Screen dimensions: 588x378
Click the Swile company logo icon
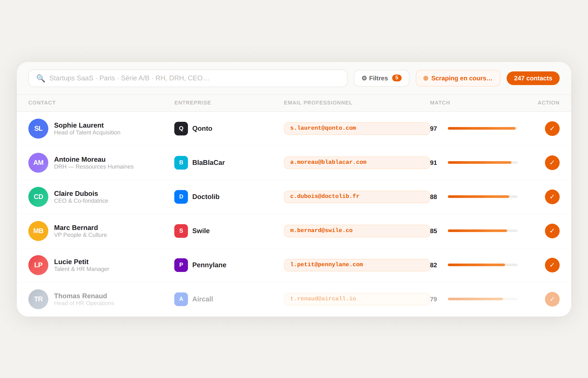181,231
